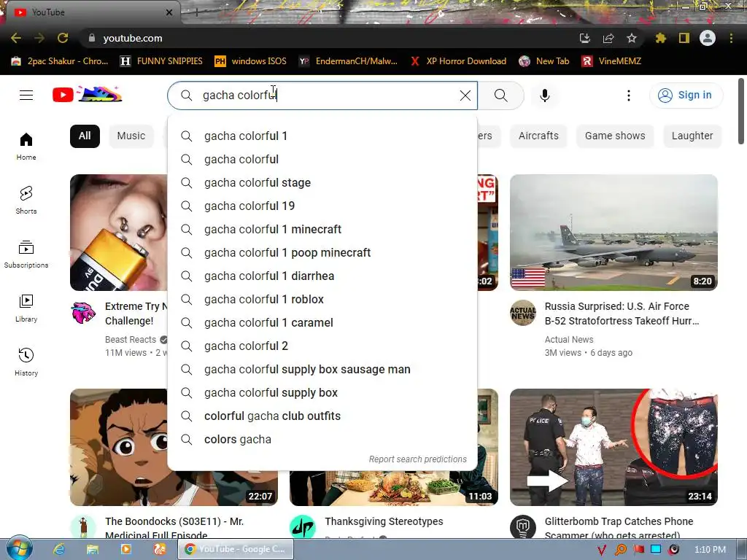Select the Music filter chip
The width and height of the screenshot is (747, 560).
point(131,136)
